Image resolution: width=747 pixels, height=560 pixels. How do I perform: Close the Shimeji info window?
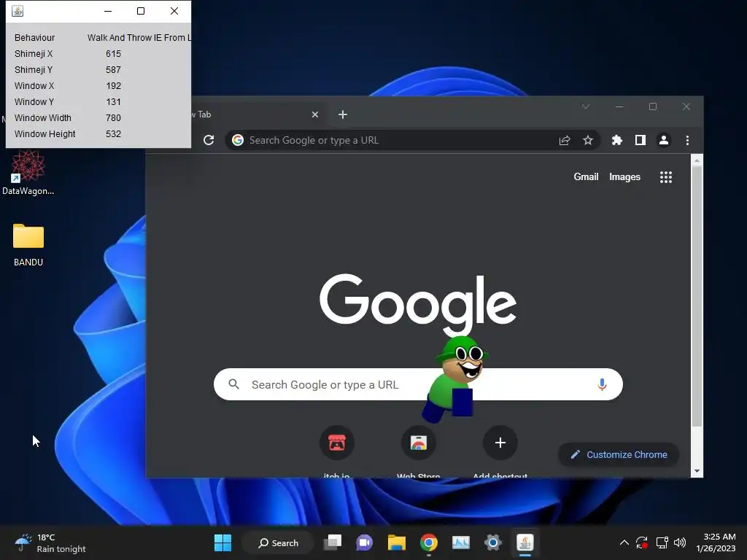(174, 11)
